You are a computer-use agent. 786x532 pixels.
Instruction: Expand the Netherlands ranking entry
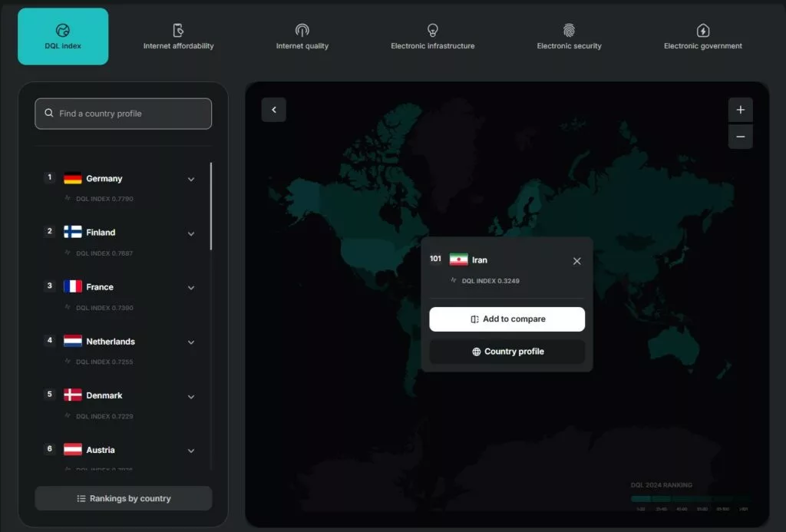191,342
